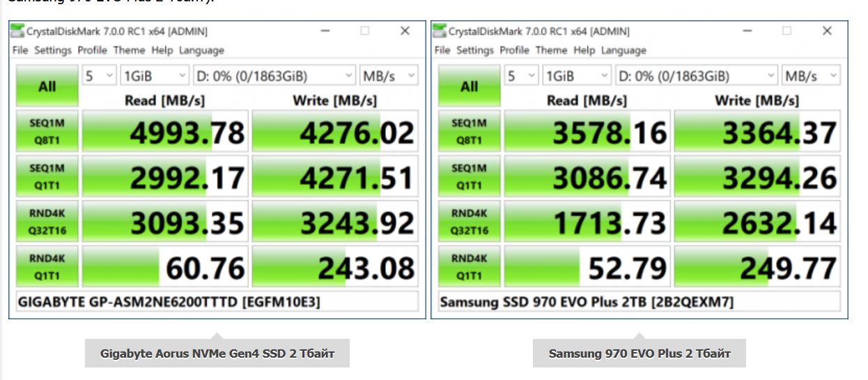Open Profile menu in the Gigabyte window
This screenshot has height=380, width=868.
click(92, 50)
